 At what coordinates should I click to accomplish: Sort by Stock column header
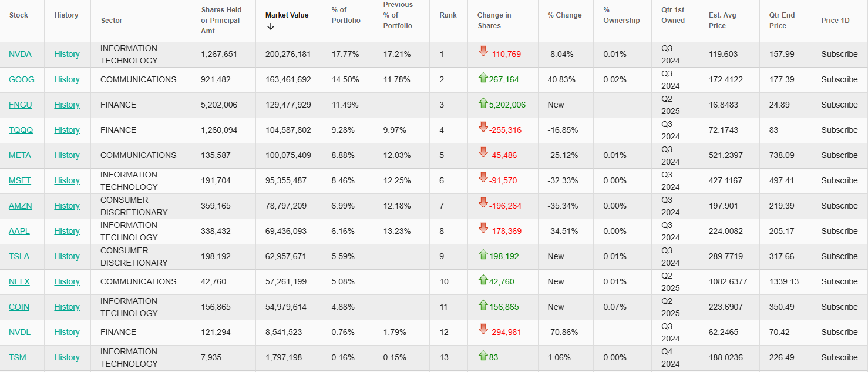pyautogui.click(x=19, y=15)
